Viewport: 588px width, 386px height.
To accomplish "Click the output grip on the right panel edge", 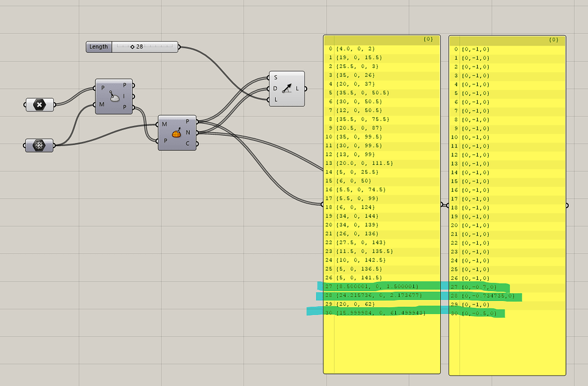I will pyautogui.click(x=566, y=204).
